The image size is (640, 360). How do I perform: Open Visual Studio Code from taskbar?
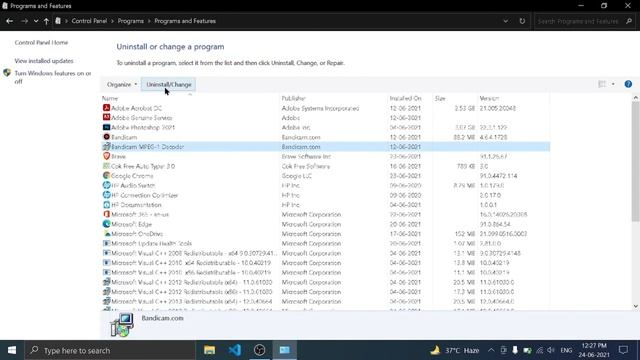pyautogui.click(x=235, y=350)
